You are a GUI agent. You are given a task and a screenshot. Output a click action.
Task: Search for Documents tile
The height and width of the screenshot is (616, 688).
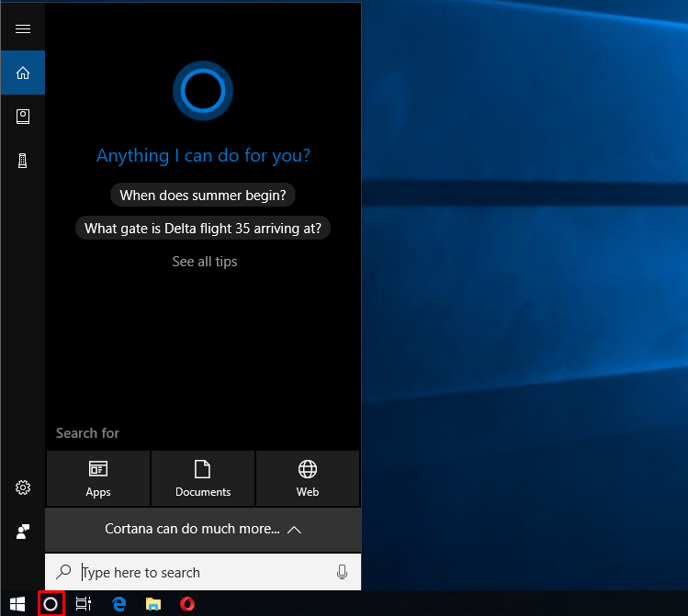point(203,478)
